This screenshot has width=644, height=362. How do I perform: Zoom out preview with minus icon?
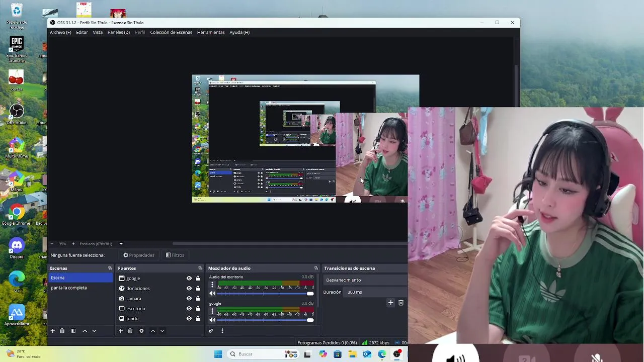click(52, 244)
